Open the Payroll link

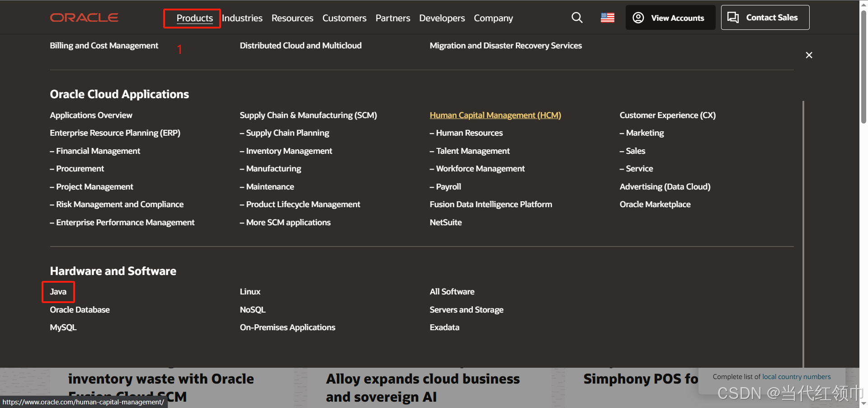click(x=445, y=187)
